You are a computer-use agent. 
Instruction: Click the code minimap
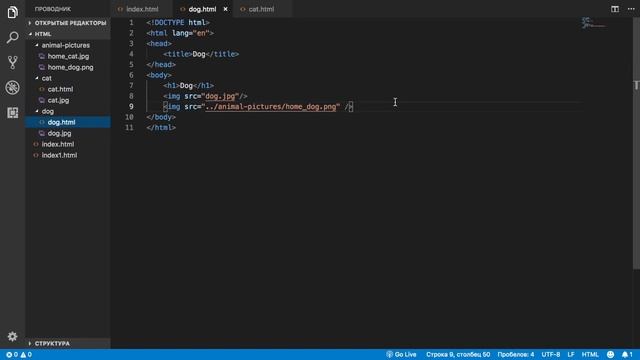593,23
